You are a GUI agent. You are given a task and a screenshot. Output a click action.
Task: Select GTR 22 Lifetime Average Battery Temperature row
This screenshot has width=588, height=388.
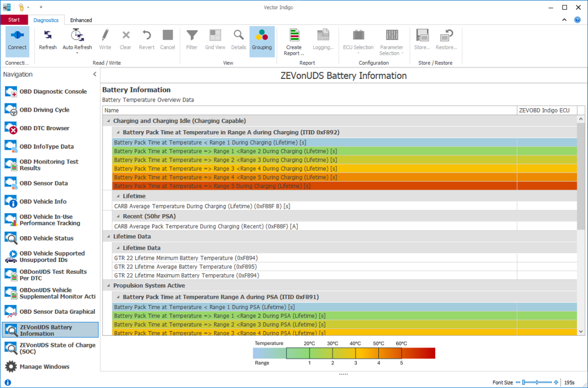pyautogui.click(x=344, y=267)
